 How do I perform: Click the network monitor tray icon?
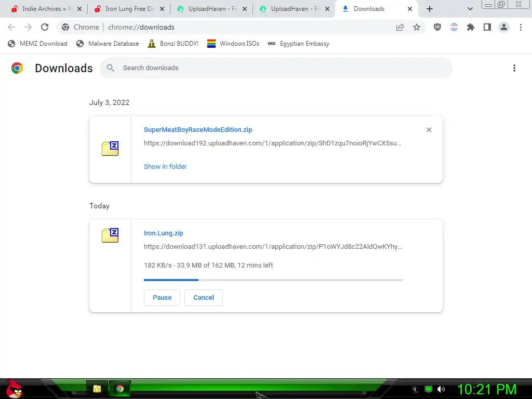[x=429, y=389]
